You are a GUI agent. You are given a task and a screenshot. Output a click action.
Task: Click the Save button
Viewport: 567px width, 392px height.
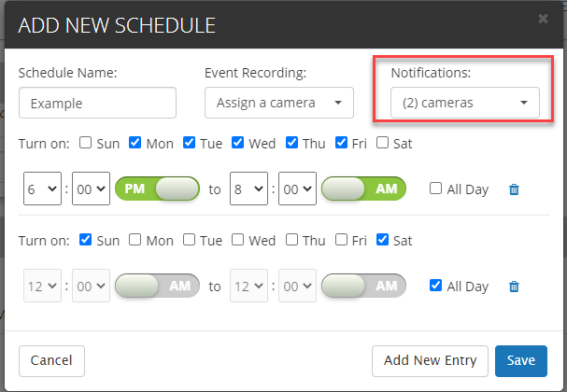(520, 360)
